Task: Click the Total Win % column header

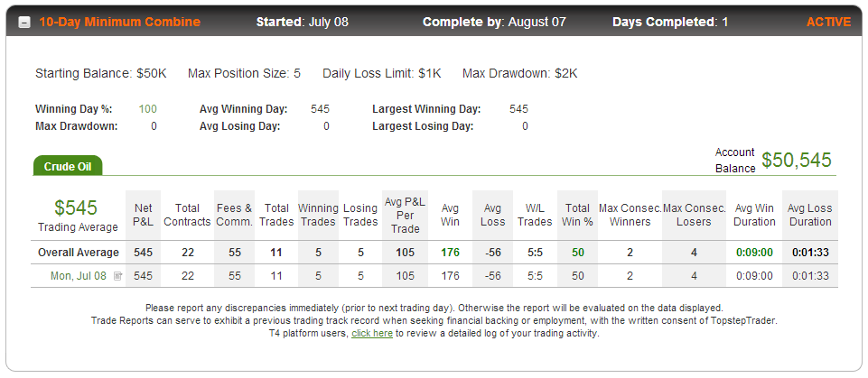Action: [577, 215]
